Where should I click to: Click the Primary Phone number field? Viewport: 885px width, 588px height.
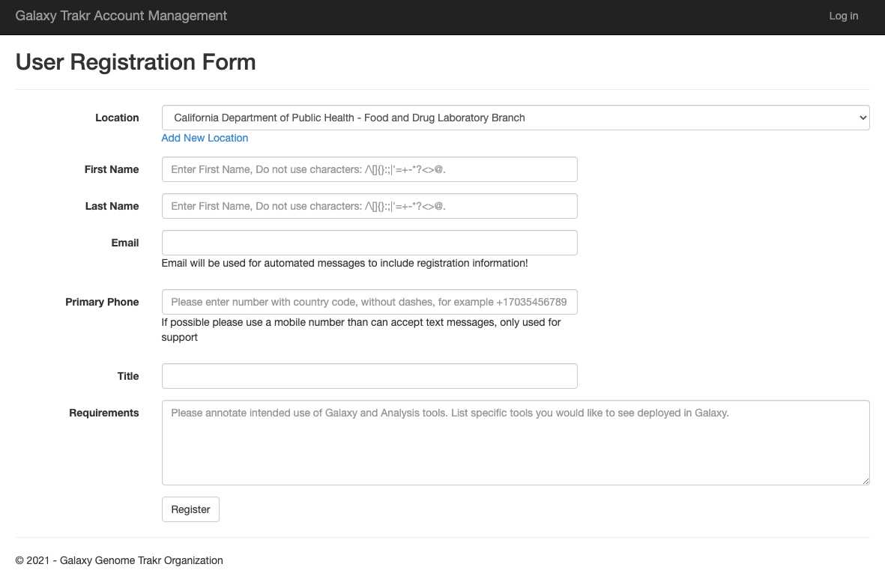click(369, 302)
